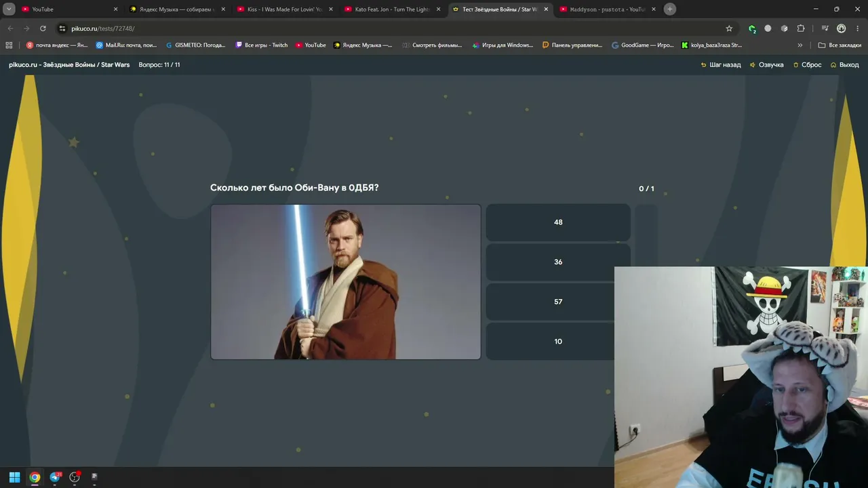Screen dimensions: 868x488
Task: Open the GoodGame — Игро... bookmark
Action: point(643,45)
